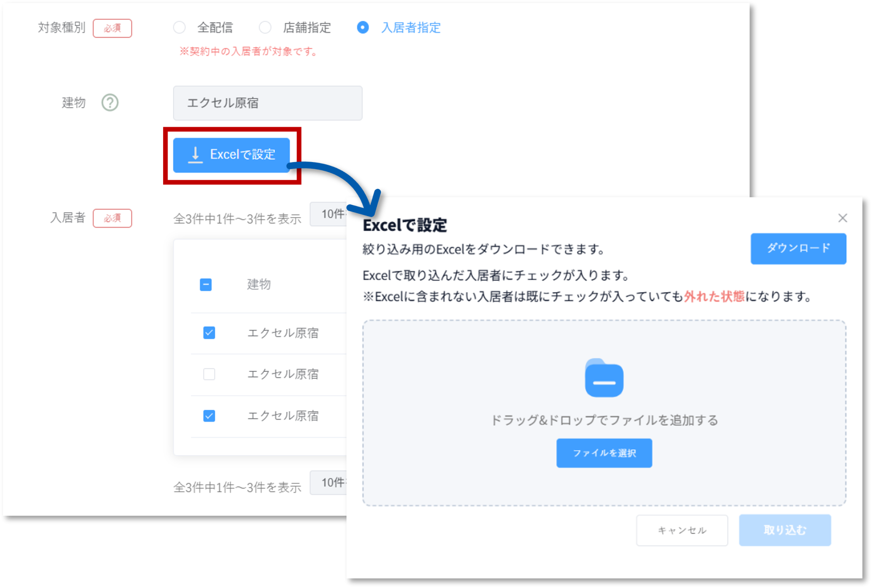This screenshot has height=588, width=872.
Task: Uncheck the first エクセル原宿 checkbox
Action: [x=209, y=333]
